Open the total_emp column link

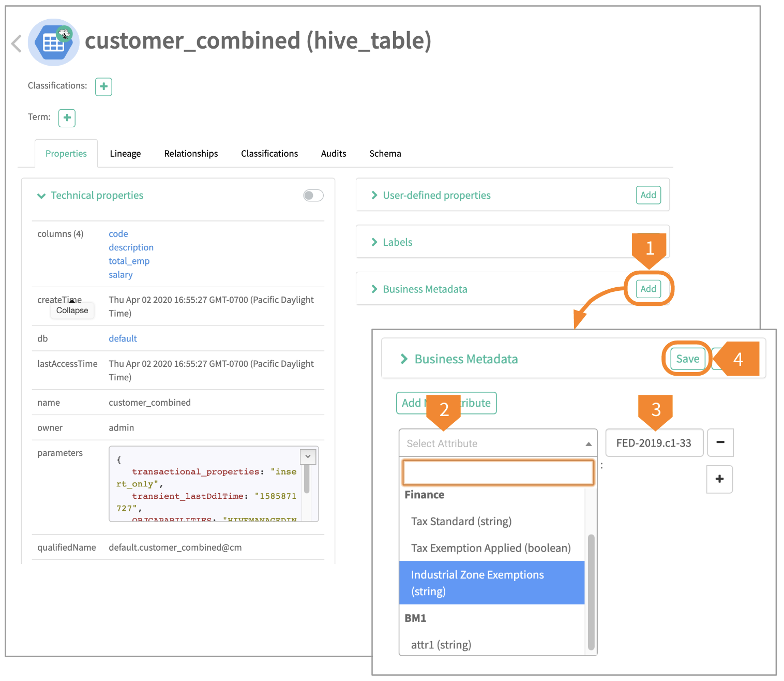coord(129,261)
